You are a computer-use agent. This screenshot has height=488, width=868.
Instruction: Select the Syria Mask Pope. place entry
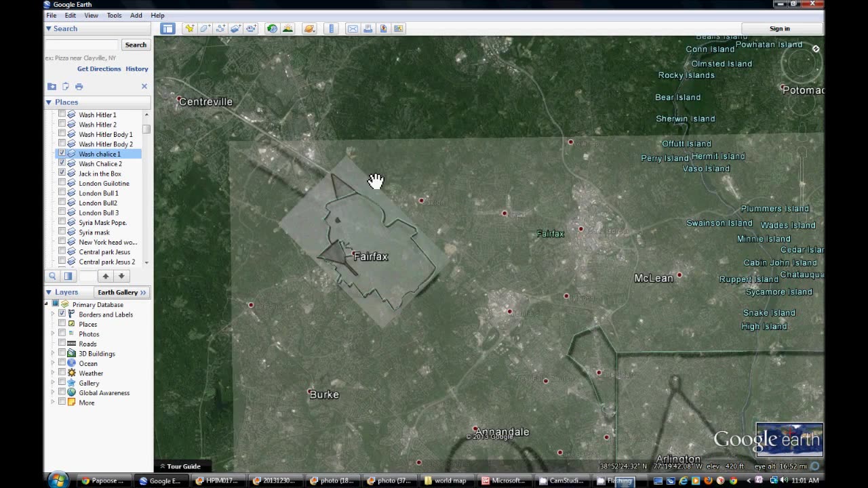click(x=102, y=222)
